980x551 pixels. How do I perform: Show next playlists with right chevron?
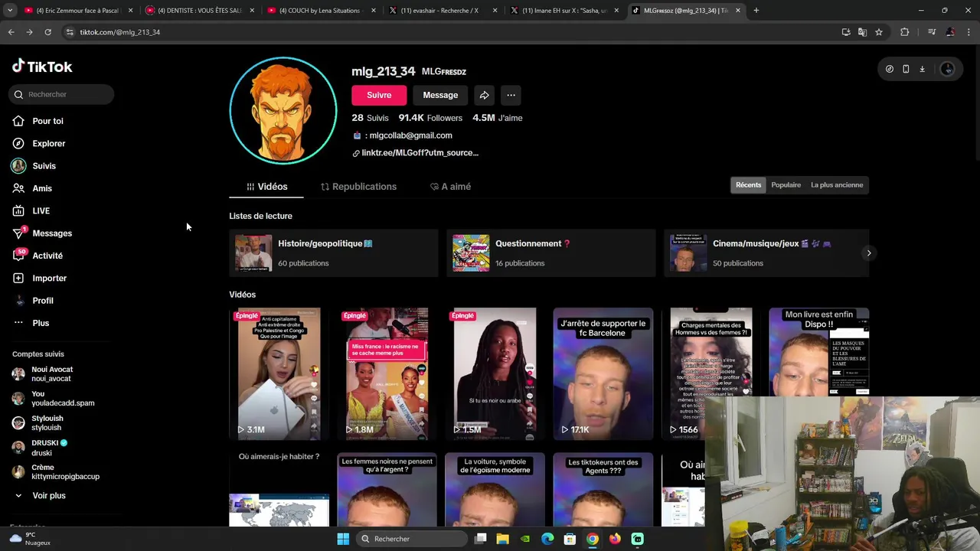point(868,253)
